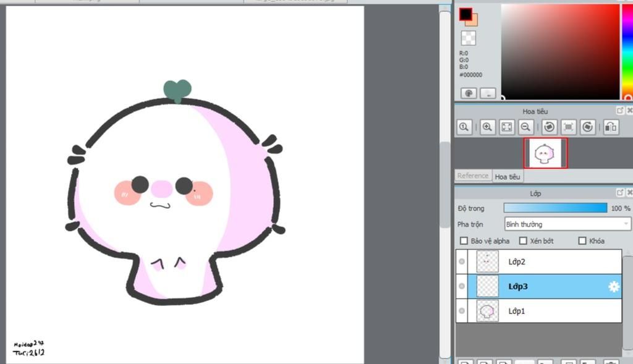Viewport: 633px width, 364px height.
Task: Select layer Lớp2 in the layer list
Action: (539, 261)
